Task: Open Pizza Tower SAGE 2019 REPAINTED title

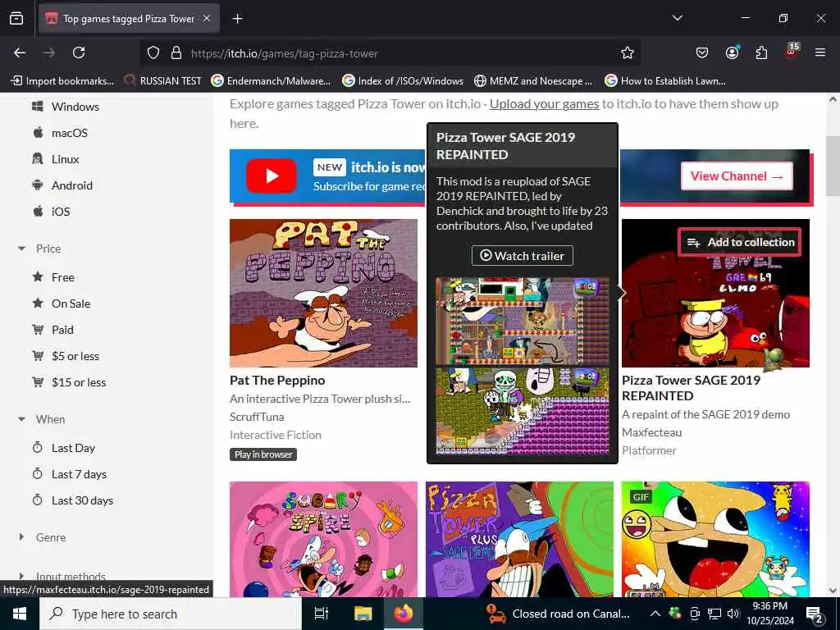Action: 691,388
